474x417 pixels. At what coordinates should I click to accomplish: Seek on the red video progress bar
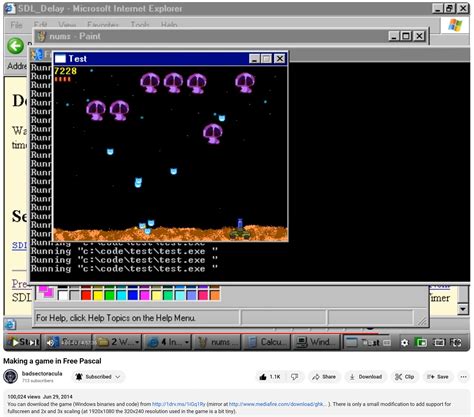click(x=193, y=333)
